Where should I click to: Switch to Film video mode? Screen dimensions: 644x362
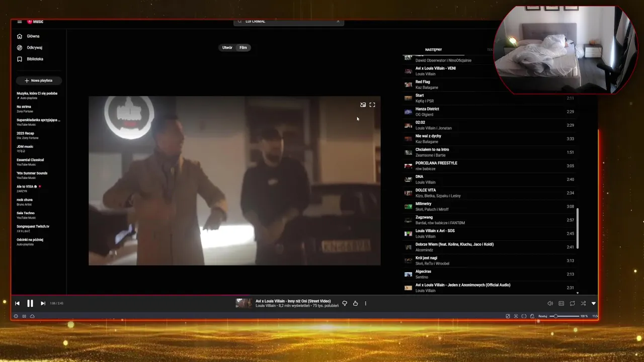243,48
